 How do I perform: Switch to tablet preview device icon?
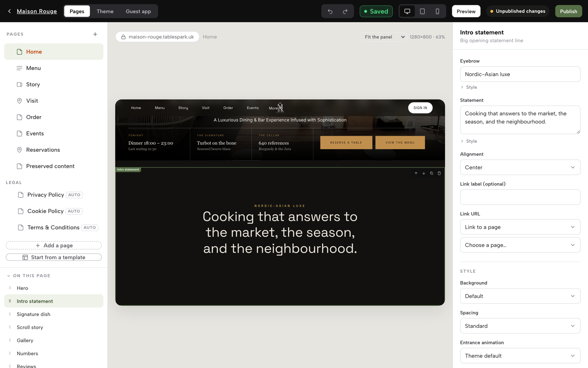(422, 11)
